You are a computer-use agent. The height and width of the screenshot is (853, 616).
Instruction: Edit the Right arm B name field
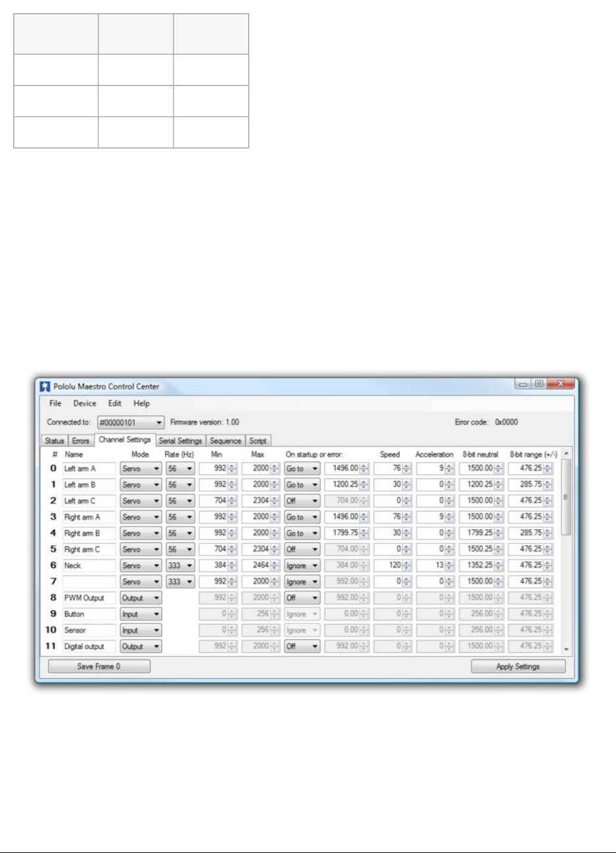click(89, 533)
